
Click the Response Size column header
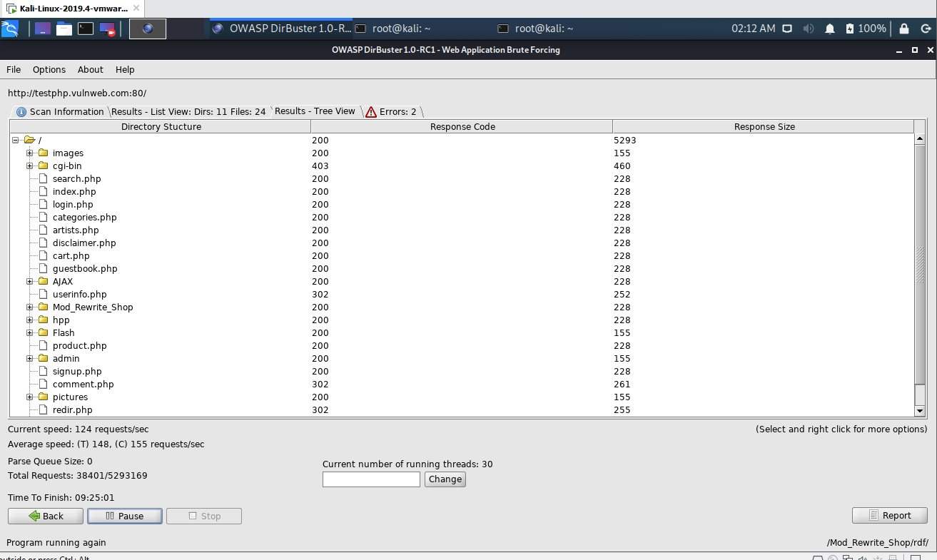(x=764, y=126)
